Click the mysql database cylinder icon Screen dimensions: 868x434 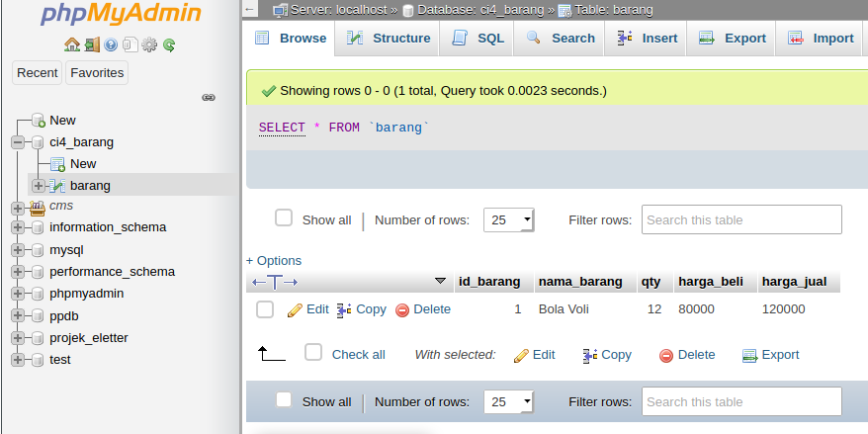[38, 250]
